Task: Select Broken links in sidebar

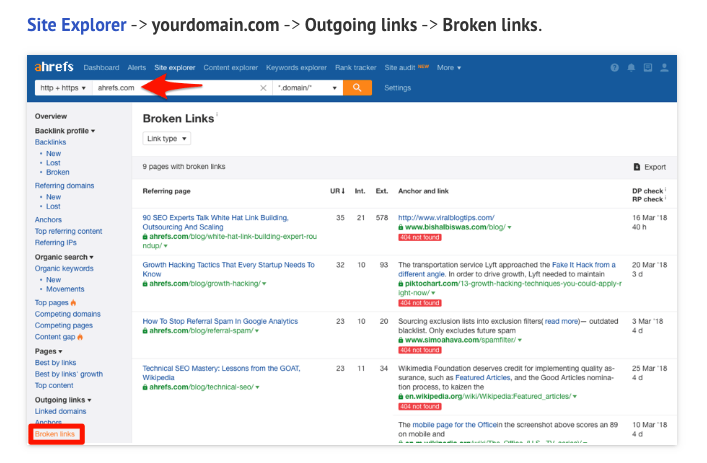Action: 55,434
